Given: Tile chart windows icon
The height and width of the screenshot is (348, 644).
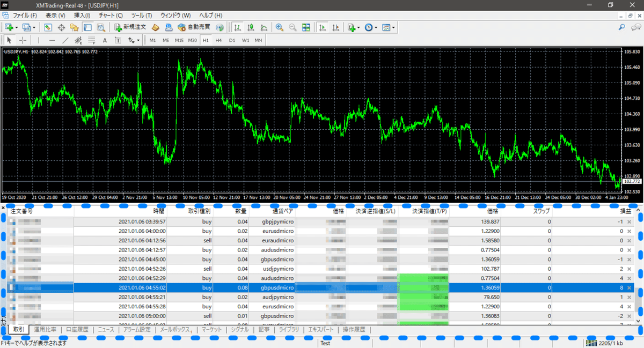Looking at the screenshot, I should (306, 27).
